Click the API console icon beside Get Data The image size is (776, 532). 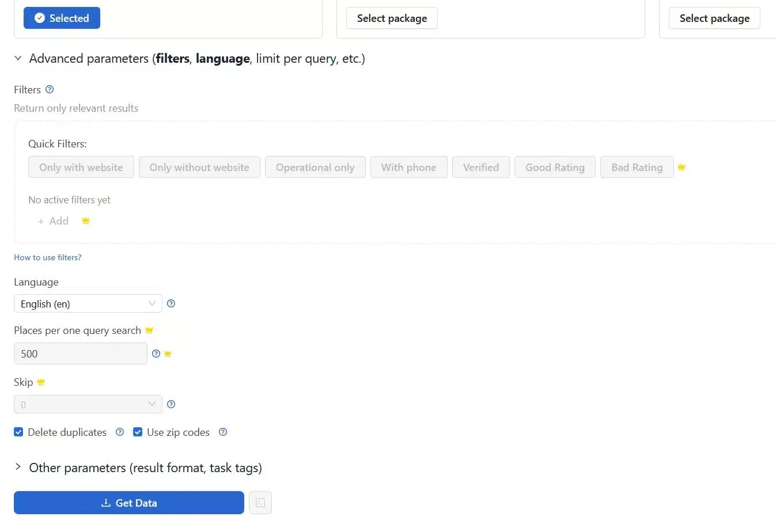click(260, 503)
